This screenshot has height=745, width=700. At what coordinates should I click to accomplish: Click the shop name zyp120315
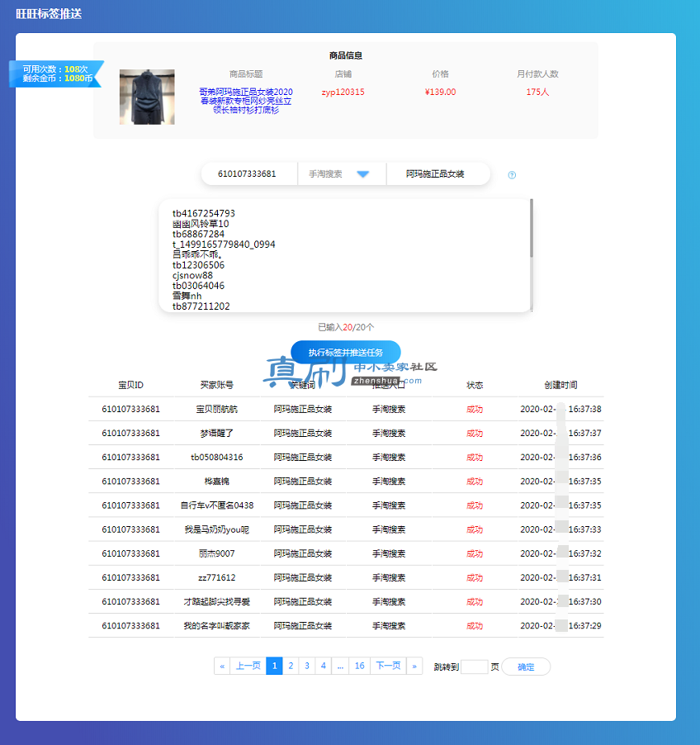[x=343, y=92]
